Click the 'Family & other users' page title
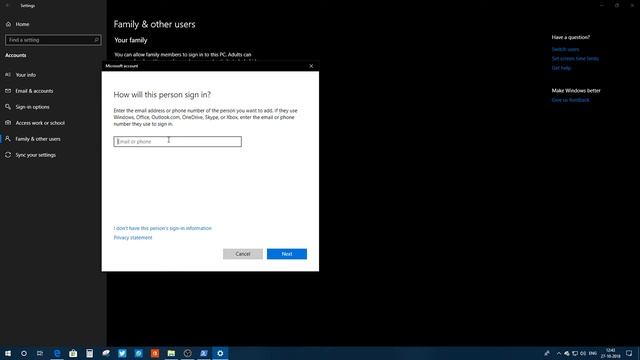 [154, 24]
